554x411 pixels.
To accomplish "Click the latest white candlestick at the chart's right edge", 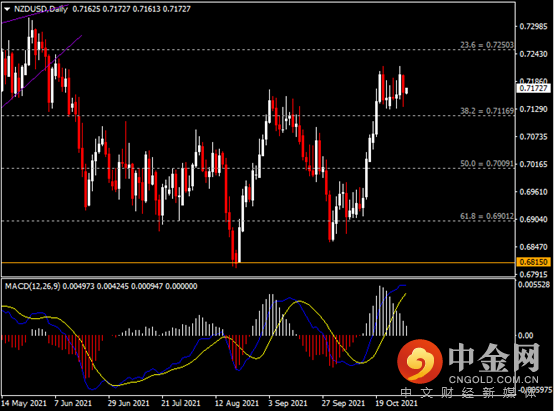I will click(407, 91).
